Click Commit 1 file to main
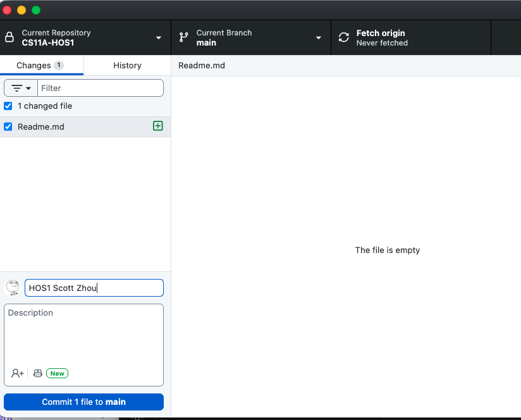This screenshot has width=521, height=420. click(83, 402)
